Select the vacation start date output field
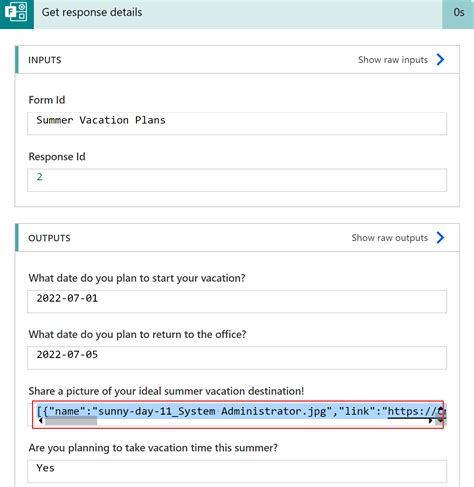This screenshot has width=474, height=487. pos(237,301)
